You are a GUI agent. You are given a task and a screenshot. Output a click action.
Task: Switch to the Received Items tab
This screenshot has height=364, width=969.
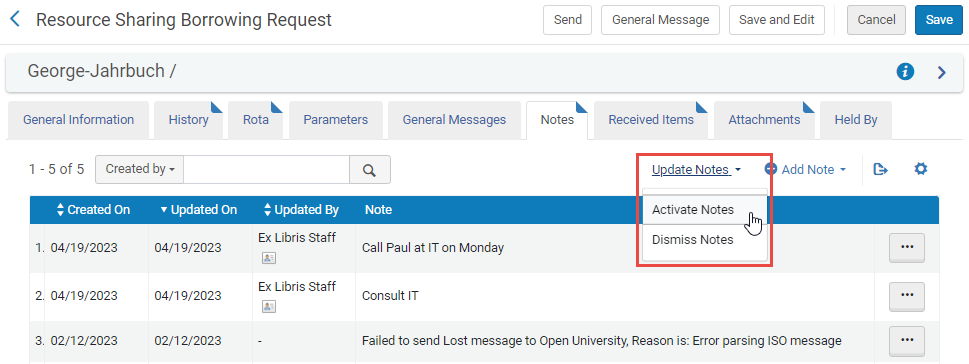click(x=651, y=120)
